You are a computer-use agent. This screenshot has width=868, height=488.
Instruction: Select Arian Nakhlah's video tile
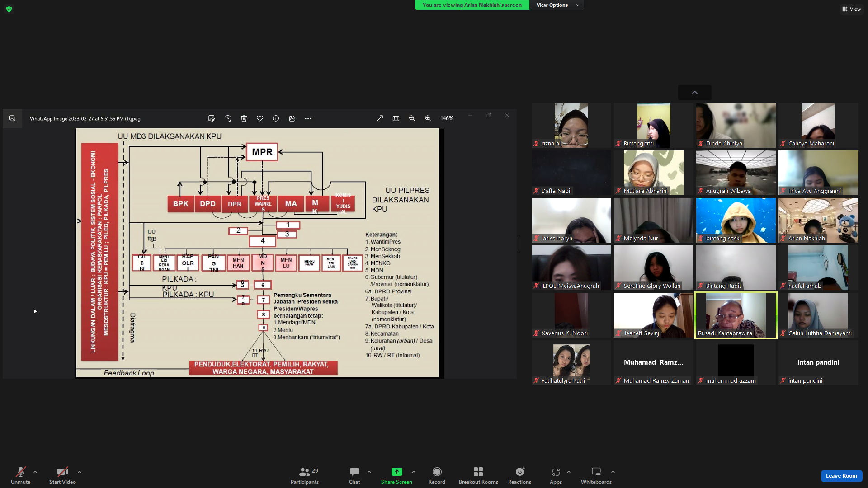818,220
